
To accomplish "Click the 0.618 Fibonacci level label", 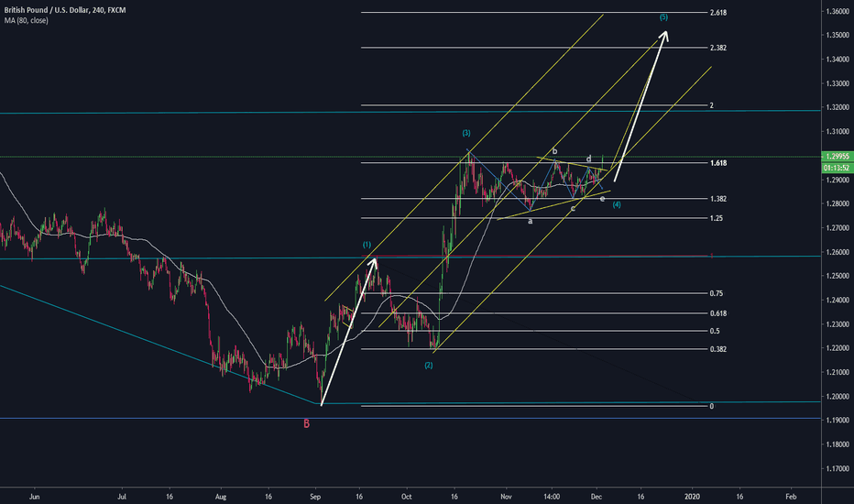I will 718,313.
